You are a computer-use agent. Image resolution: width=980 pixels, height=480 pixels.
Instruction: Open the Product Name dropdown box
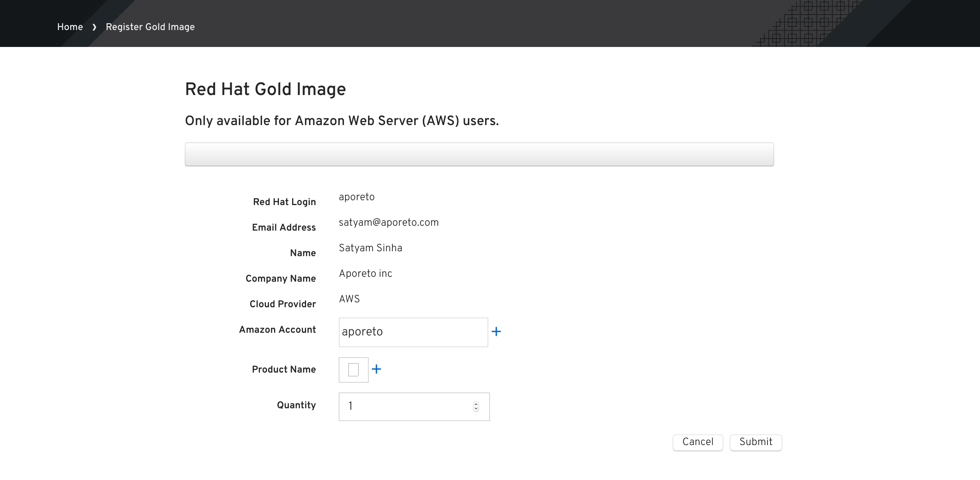coord(353,370)
